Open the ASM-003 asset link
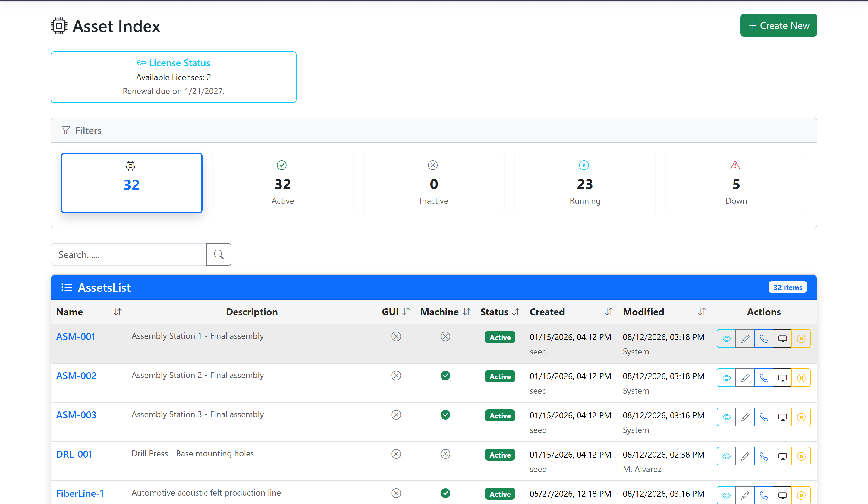 pos(76,415)
